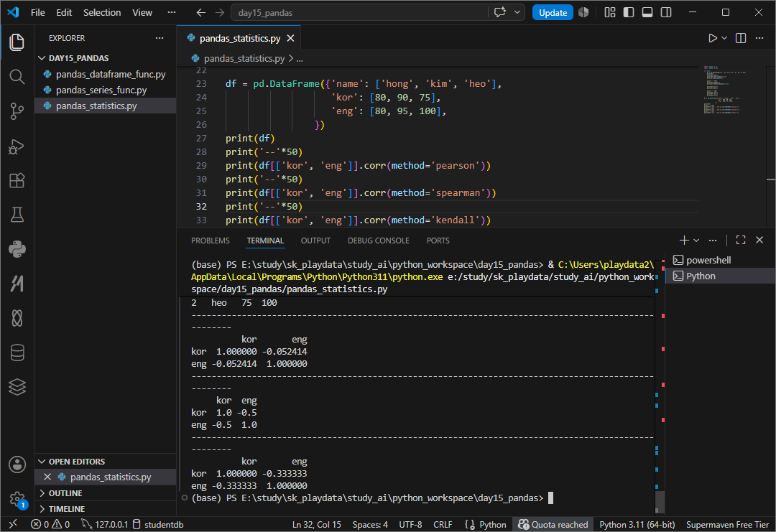
Task: Click the Update button
Action: (x=553, y=12)
